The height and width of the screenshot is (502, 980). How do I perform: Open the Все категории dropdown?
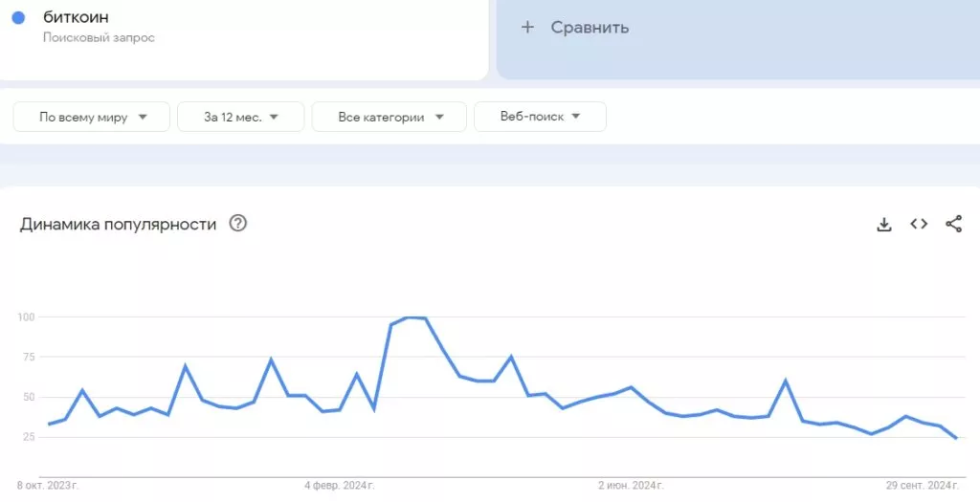point(390,117)
